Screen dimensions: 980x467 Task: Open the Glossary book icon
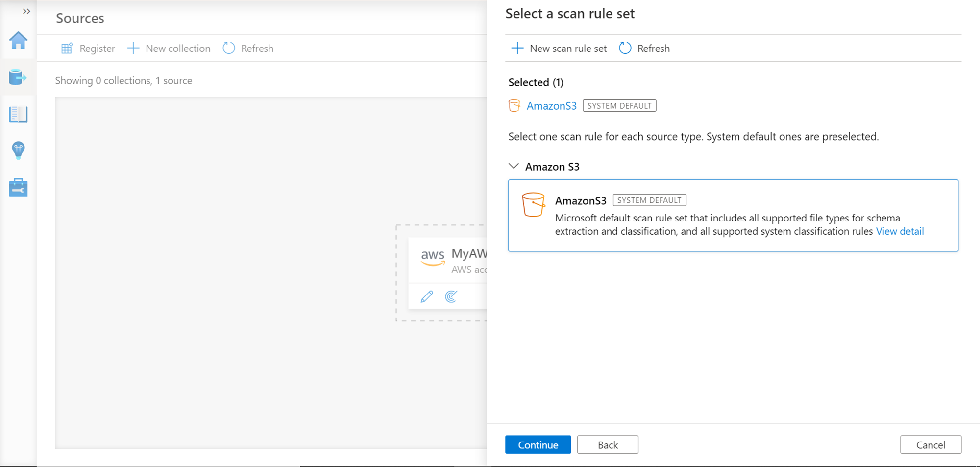[x=18, y=114]
